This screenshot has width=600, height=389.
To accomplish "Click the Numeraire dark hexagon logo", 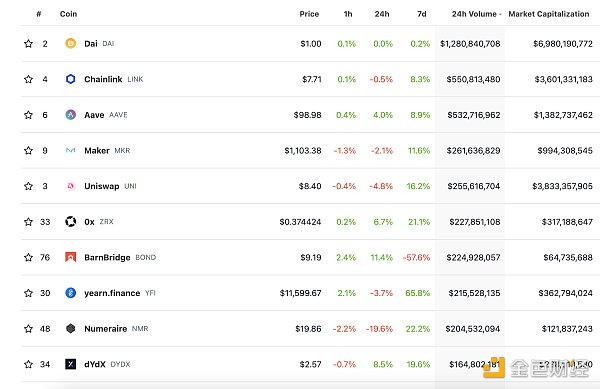I will (70, 329).
